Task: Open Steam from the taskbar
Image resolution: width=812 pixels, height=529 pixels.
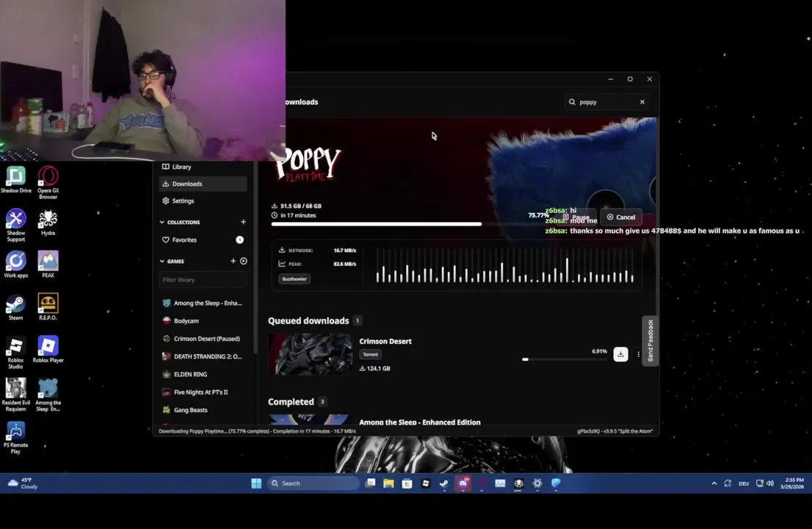Action: (443, 483)
